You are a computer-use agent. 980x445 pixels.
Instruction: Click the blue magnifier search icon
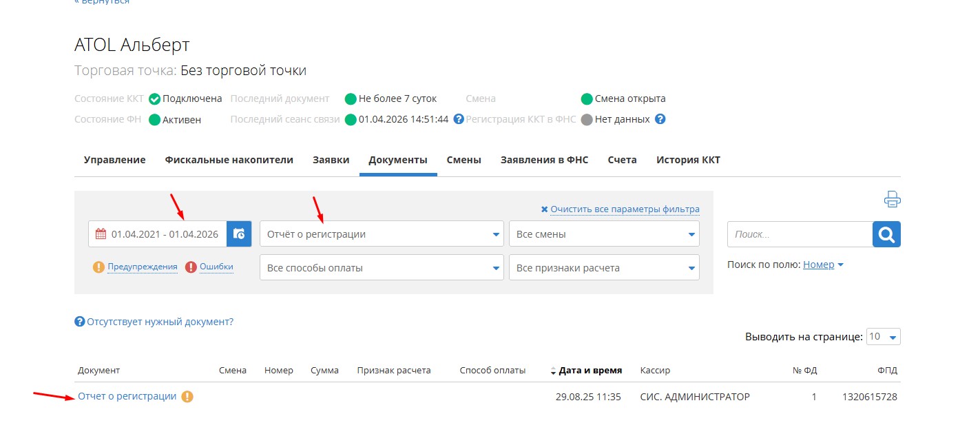[x=886, y=234]
